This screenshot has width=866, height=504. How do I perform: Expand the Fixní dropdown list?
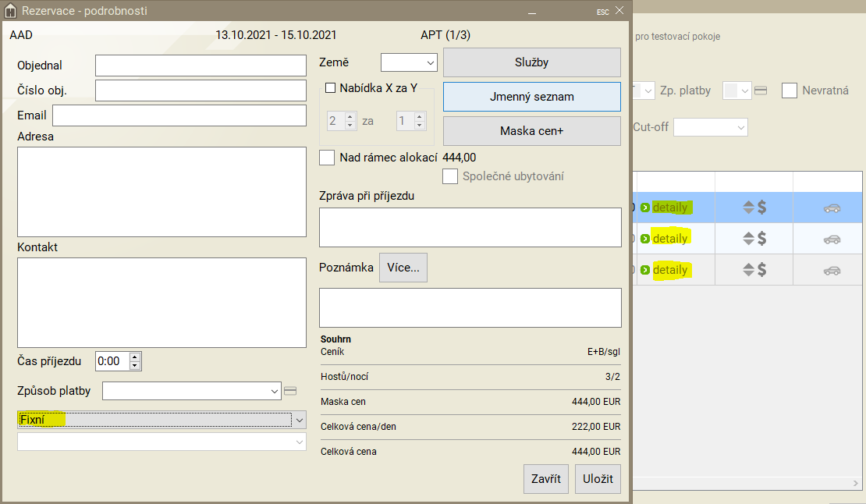(x=300, y=420)
